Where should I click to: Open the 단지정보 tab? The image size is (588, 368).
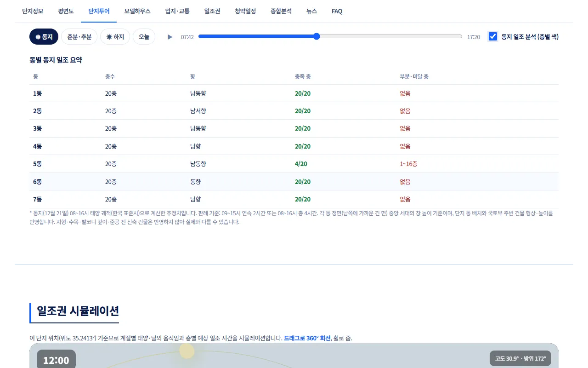click(33, 11)
